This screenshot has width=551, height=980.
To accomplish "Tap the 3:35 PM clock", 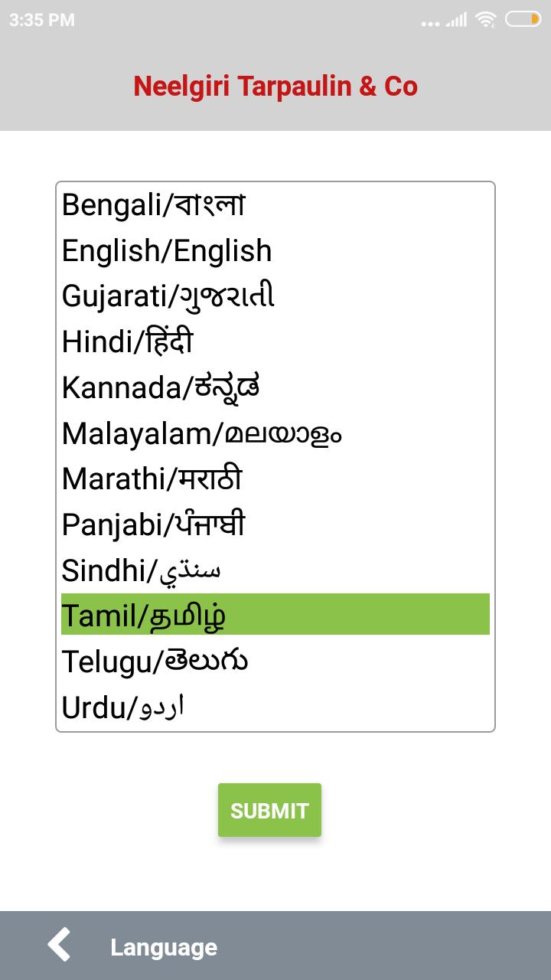I will pyautogui.click(x=42, y=20).
